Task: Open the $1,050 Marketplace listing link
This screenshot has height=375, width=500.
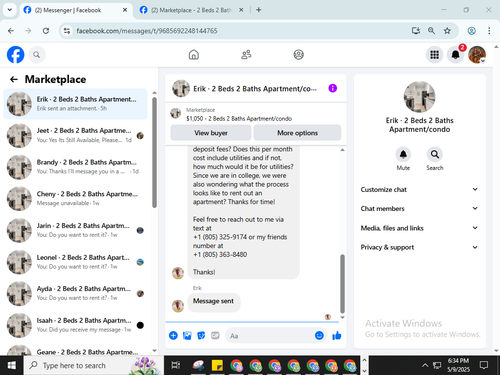Action: tap(239, 118)
